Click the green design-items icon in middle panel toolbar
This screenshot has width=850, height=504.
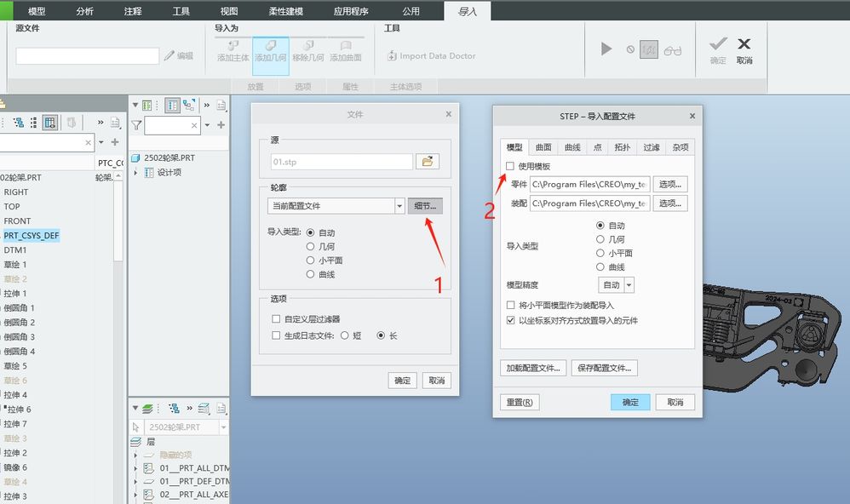[146, 105]
